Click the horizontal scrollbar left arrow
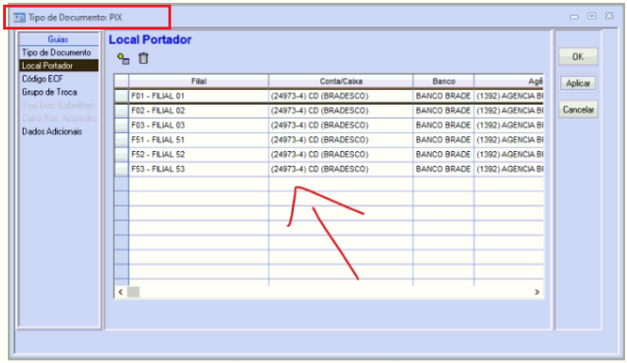Screen dimensions: 627x363 coord(121,292)
